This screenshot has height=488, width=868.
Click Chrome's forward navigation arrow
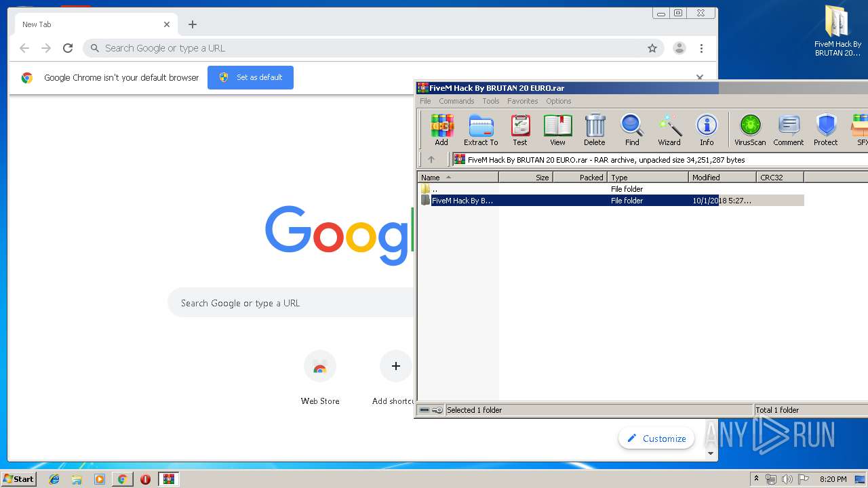tap(46, 48)
